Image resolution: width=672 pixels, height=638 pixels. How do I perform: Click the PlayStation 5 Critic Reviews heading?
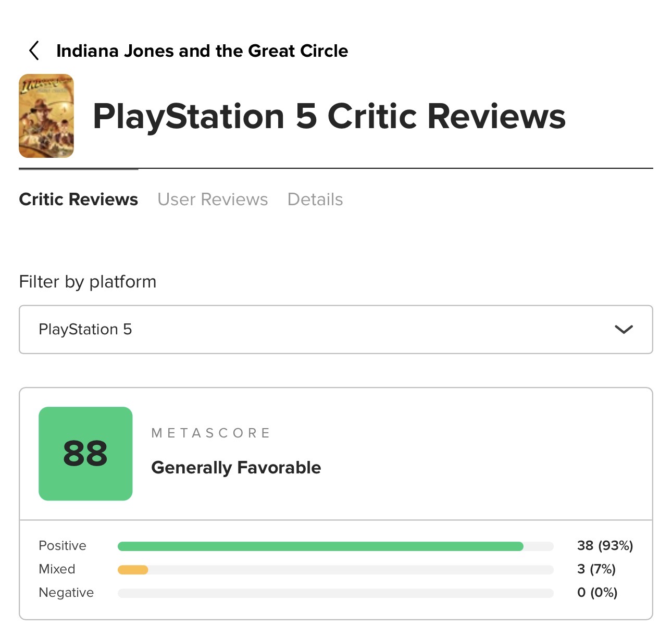coord(329,116)
